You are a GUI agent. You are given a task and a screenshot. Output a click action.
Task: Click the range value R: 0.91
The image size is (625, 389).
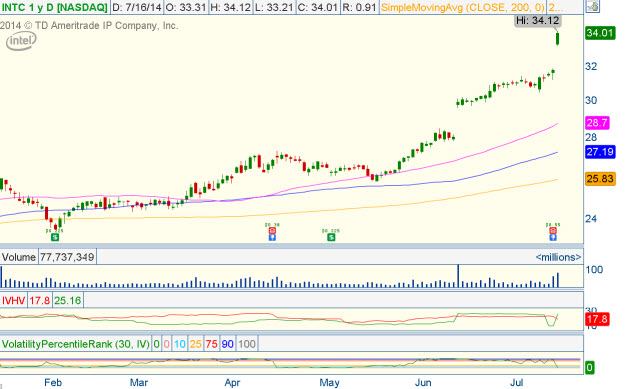pyautogui.click(x=359, y=7)
